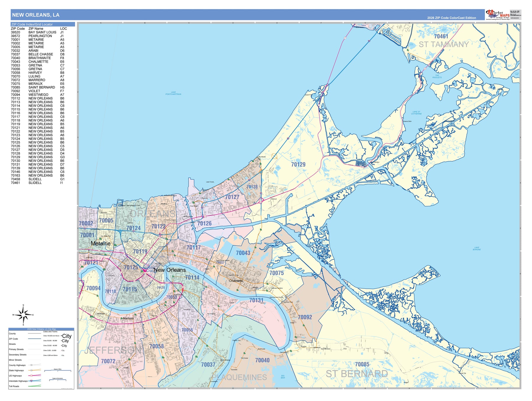
Task: Expand the Cities and Towns legend section
Action: [50, 332]
